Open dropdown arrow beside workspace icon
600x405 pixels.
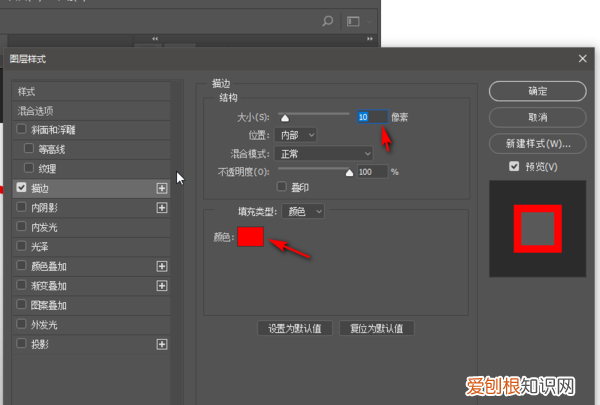click(x=369, y=22)
